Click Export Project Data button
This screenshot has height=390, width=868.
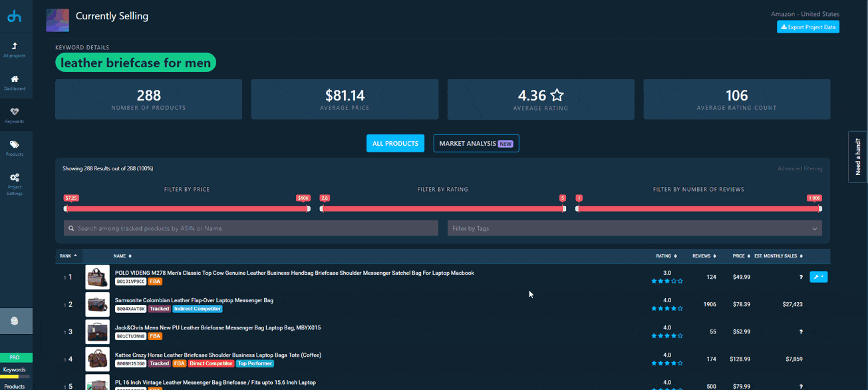click(x=807, y=27)
